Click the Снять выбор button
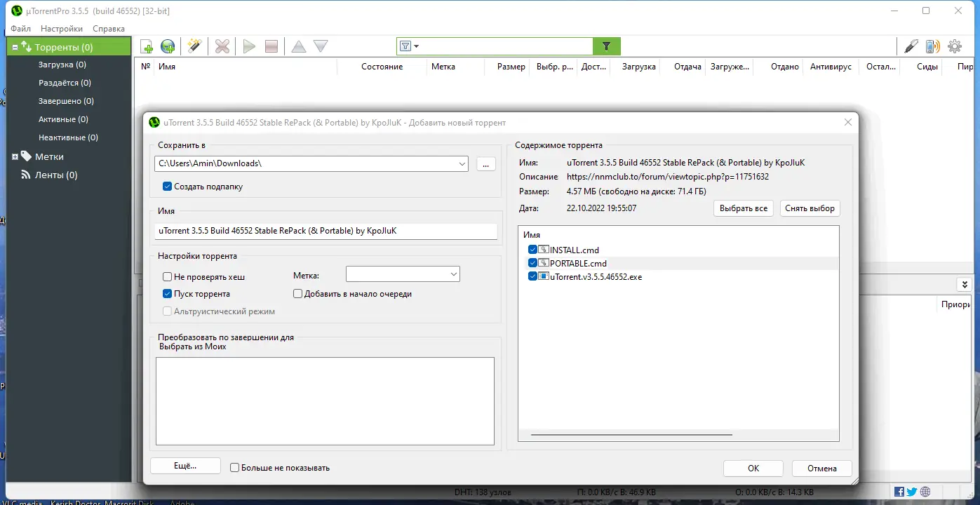This screenshot has width=980, height=505. [x=810, y=208]
